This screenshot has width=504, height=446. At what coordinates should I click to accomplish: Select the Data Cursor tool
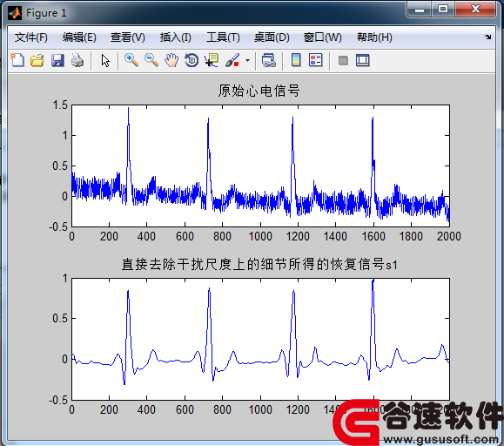[x=212, y=60]
